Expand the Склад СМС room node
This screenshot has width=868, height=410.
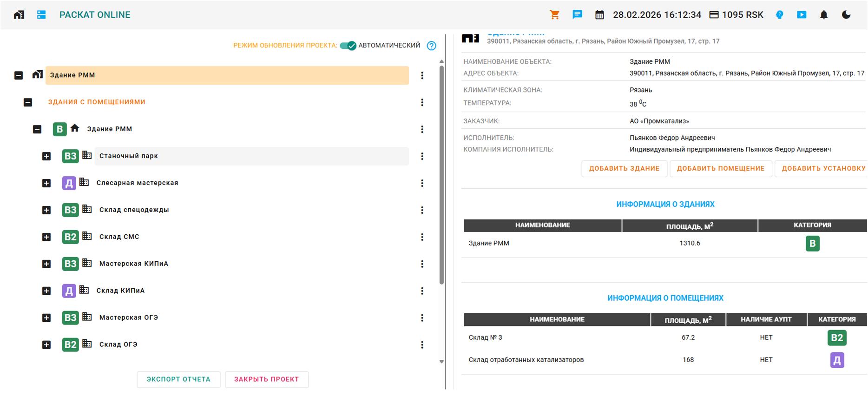click(46, 237)
